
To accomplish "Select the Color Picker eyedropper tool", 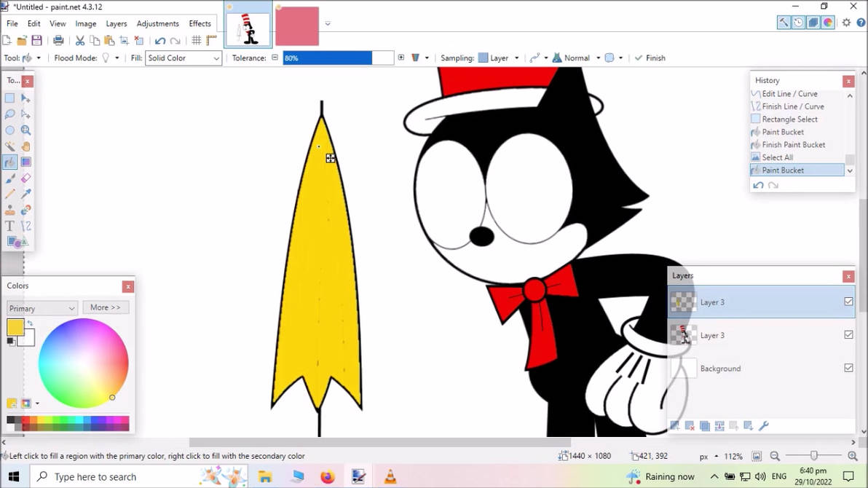I will coord(25,194).
